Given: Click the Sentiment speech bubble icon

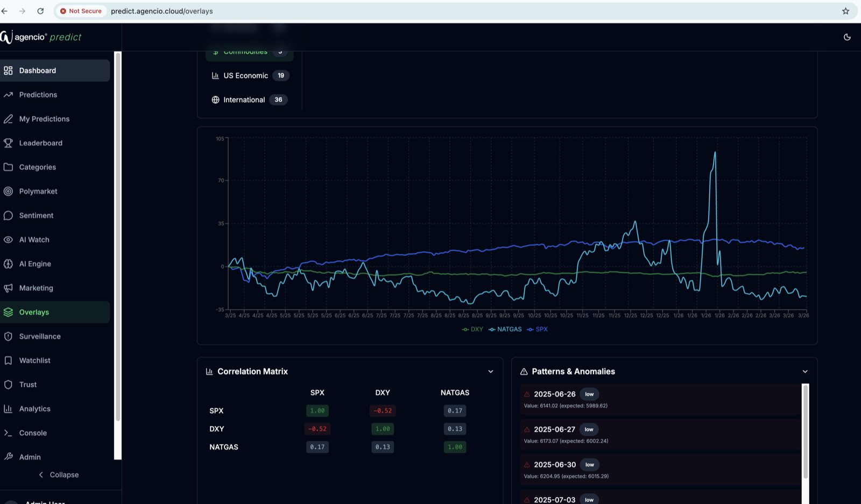Looking at the screenshot, I should coord(8,216).
